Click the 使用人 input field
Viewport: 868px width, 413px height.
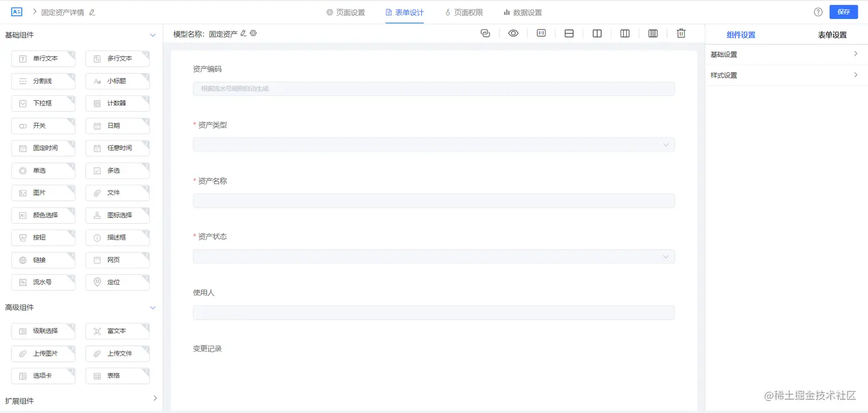click(434, 313)
